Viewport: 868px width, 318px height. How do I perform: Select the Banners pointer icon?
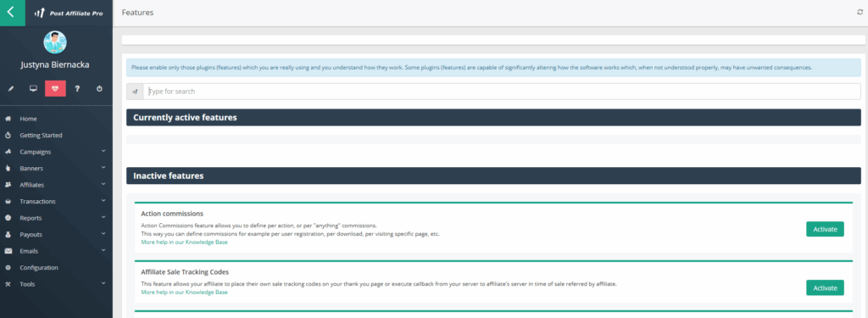tap(8, 169)
